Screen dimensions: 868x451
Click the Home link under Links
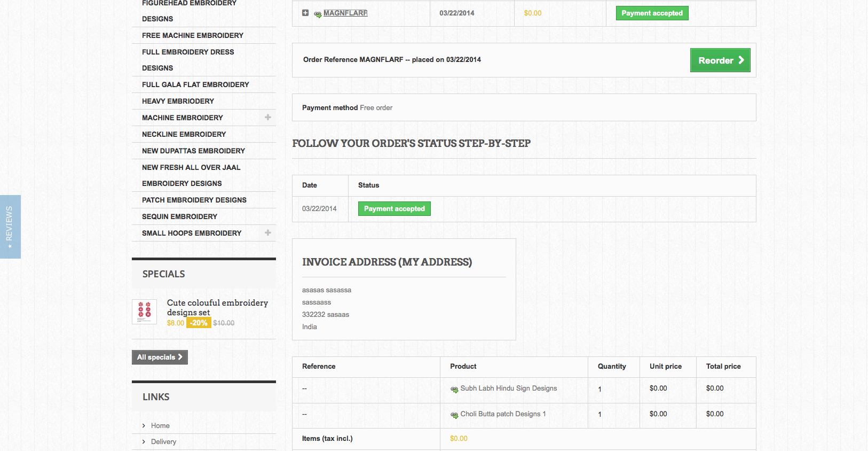coord(160,425)
